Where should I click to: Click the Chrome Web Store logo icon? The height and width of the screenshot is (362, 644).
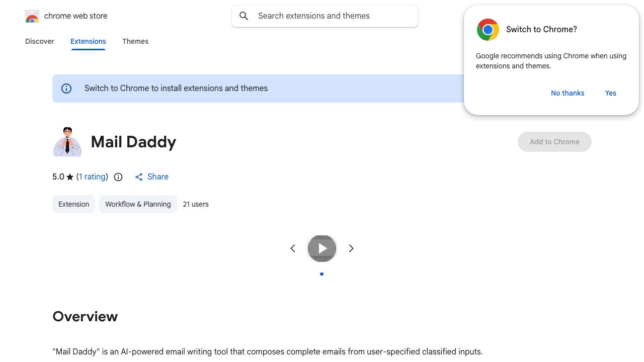[32, 16]
